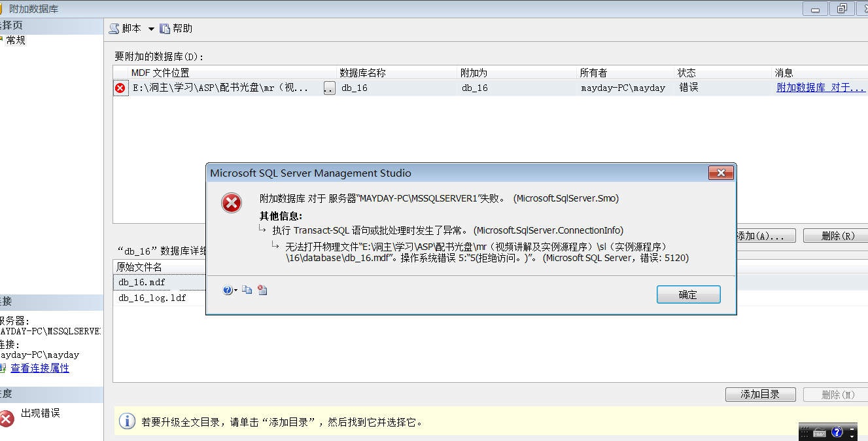Click the large error icon in the dialog
This screenshot has height=441, width=868.
232,203
